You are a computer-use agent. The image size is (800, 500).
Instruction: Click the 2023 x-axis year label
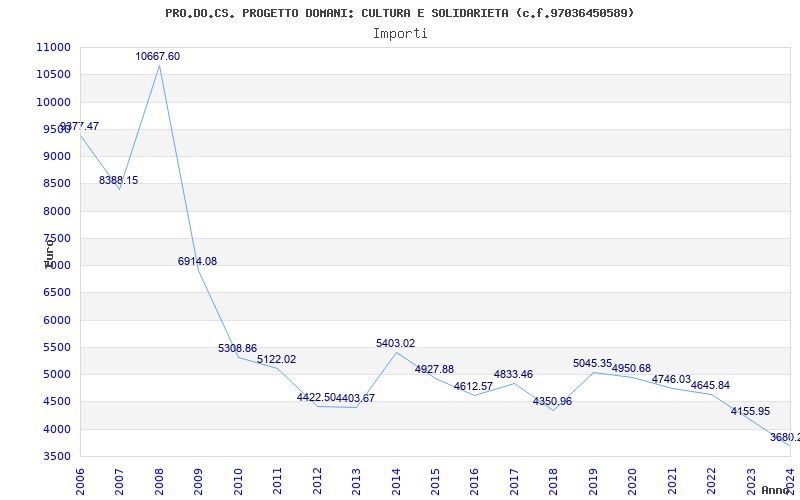tap(751, 481)
